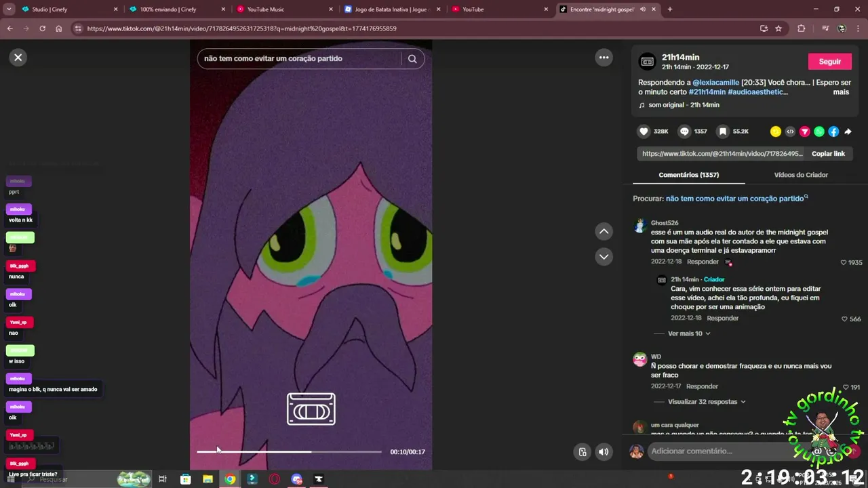
Task: Like the 21h14min creator reply heart
Action: tap(844, 319)
